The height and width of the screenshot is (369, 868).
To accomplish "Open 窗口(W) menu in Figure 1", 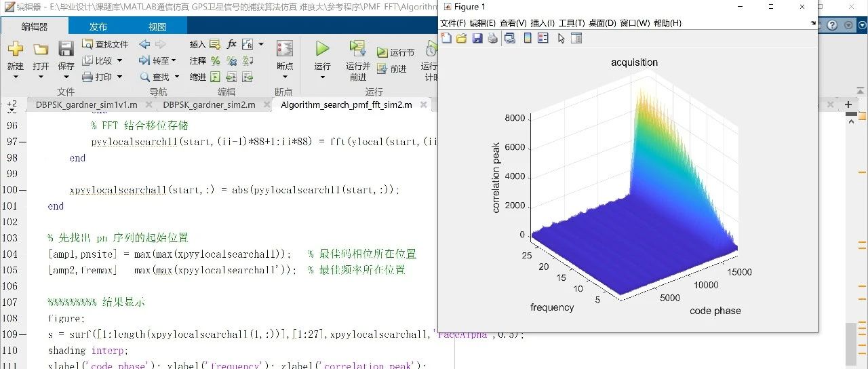I will click(x=635, y=23).
